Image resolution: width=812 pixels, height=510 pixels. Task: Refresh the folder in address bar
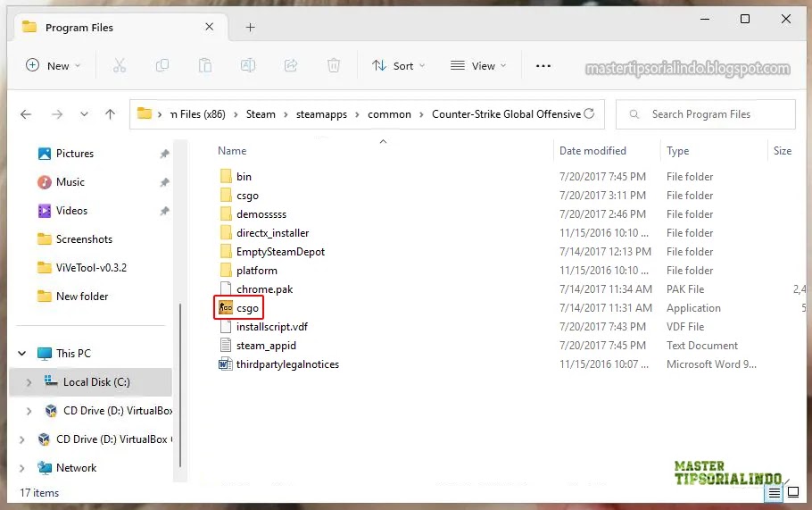click(589, 113)
